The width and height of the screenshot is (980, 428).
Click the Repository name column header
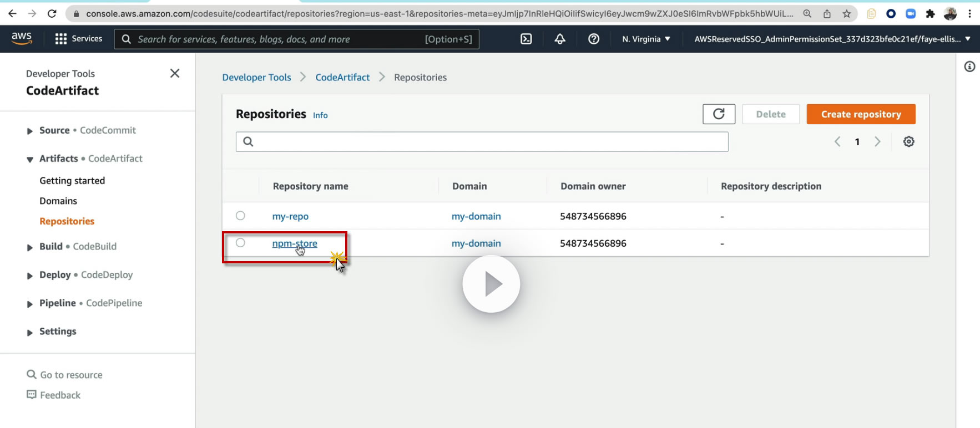[x=311, y=186]
